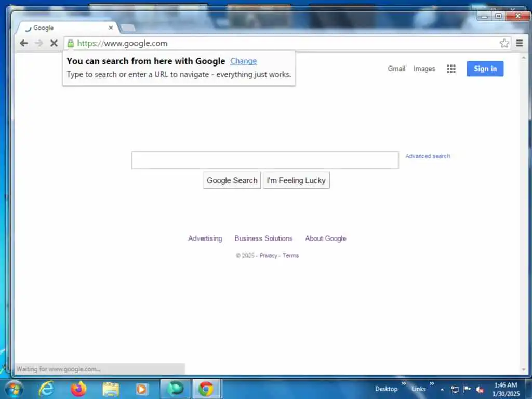Open the Images link
Image resolution: width=532 pixels, height=399 pixels.
424,69
